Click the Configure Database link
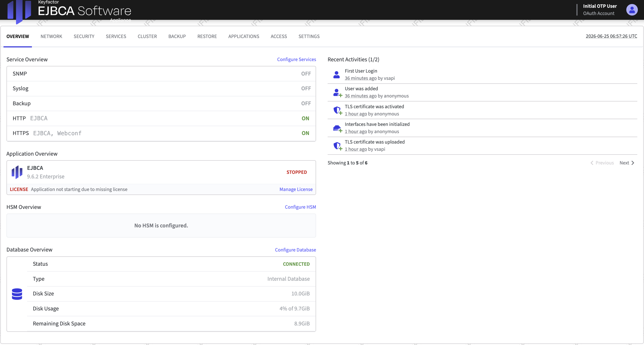This screenshot has width=644, height=345. 295,250
